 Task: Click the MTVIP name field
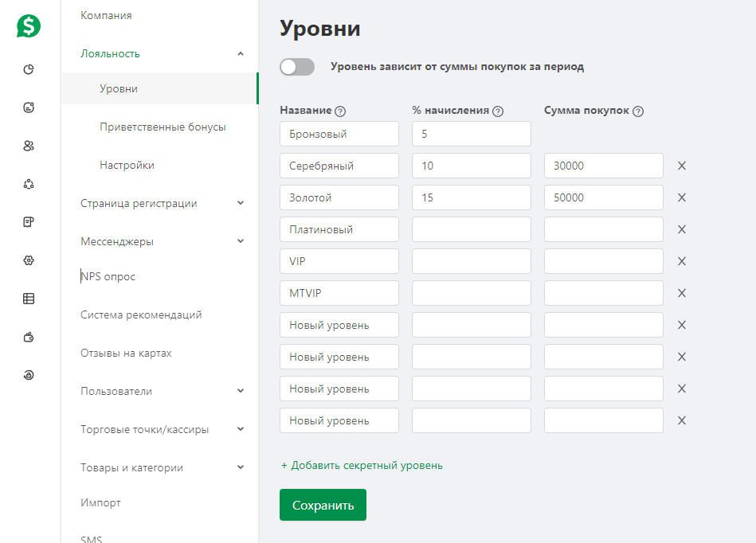tap(339, 293)
